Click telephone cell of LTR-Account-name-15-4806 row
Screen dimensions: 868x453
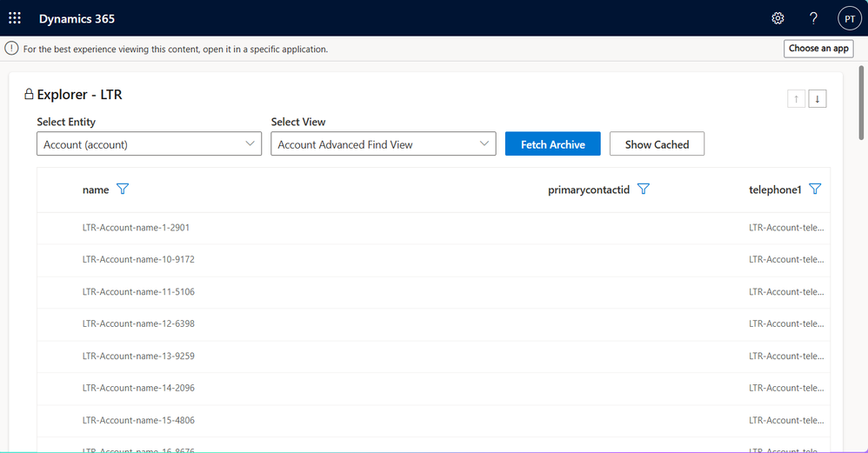(786, 420)
